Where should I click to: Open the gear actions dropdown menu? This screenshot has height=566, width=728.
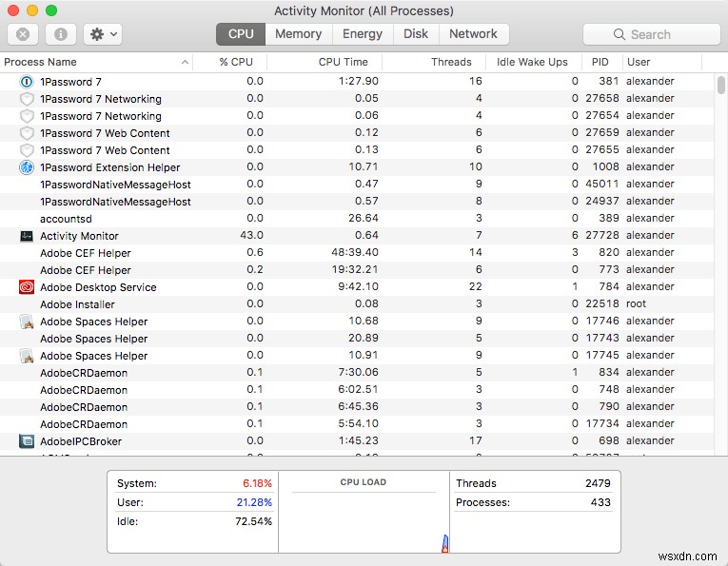coord(103,34)
